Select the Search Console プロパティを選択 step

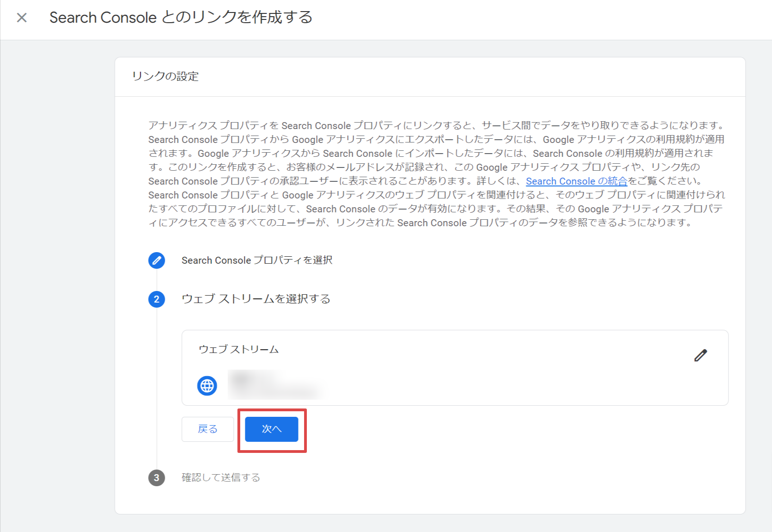click(x=257, y=260)
